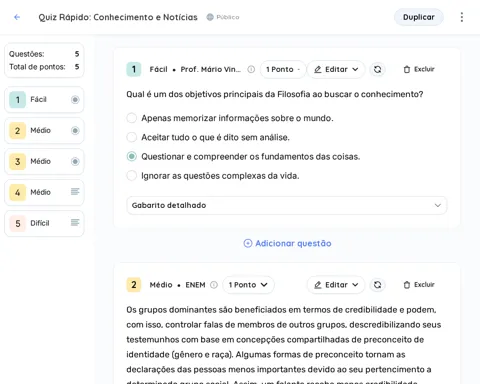Open the '1 Ponto' dropdown of question 1
480x384 pixels.
(x=283, y=69)
